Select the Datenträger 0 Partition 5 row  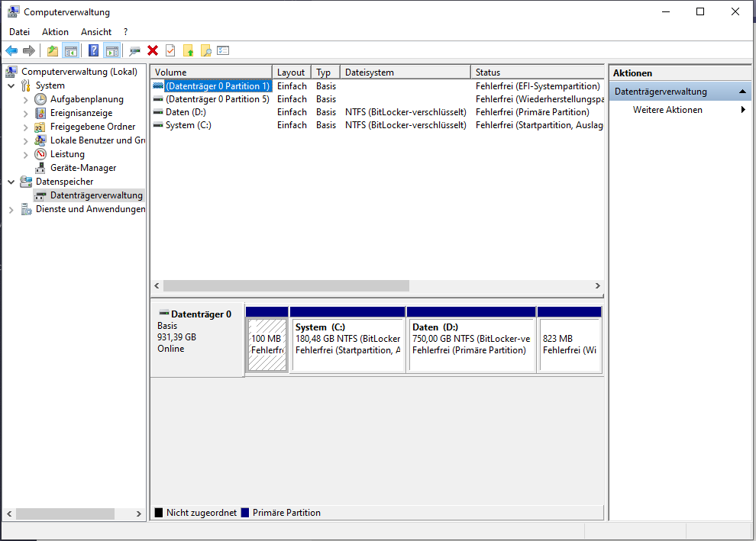pyautogui.click(x=377, y=99)
